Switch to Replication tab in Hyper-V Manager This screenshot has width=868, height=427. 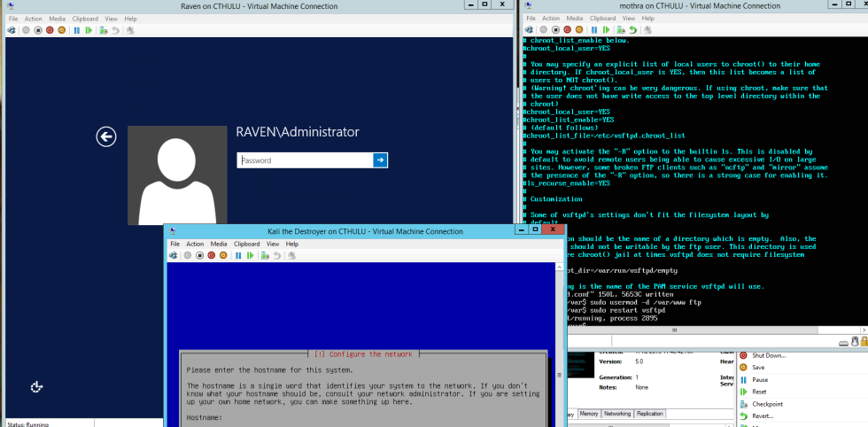pos(650,413)
